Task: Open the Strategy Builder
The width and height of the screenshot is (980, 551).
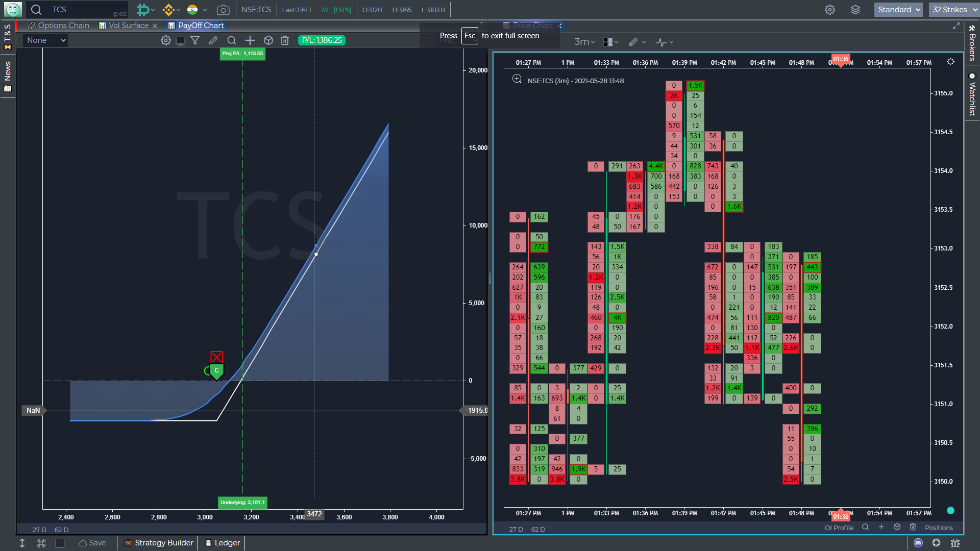Action: click(159, 542)
